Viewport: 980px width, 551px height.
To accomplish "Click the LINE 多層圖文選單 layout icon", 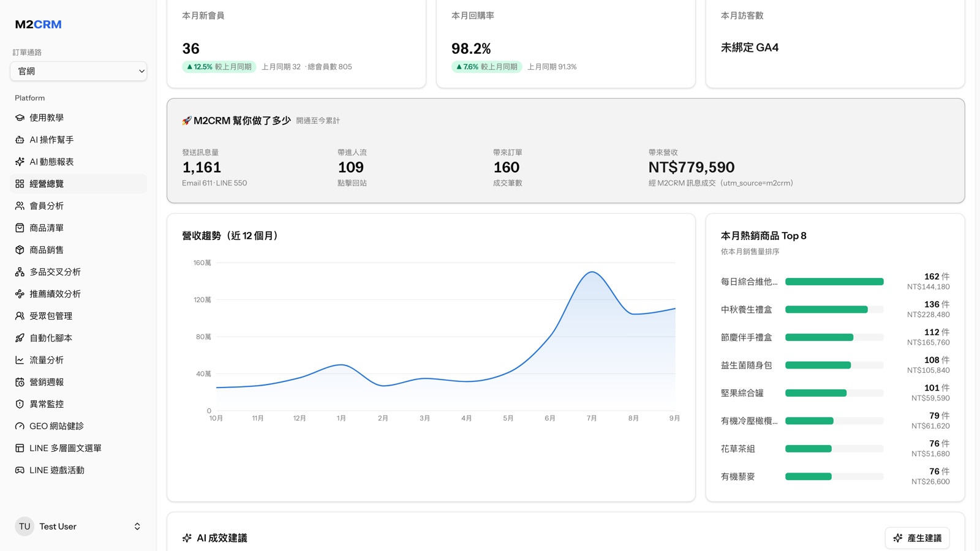I will coord(20,448).
